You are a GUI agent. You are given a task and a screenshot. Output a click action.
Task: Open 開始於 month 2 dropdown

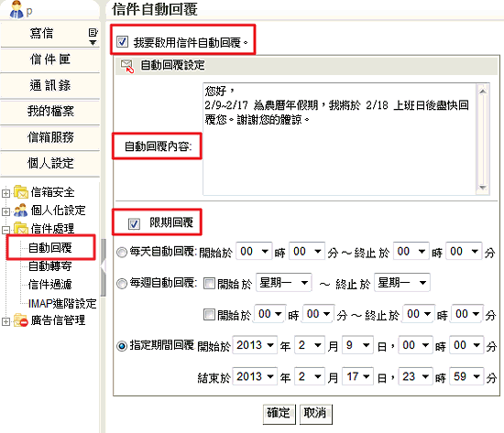tap(309, 345)
